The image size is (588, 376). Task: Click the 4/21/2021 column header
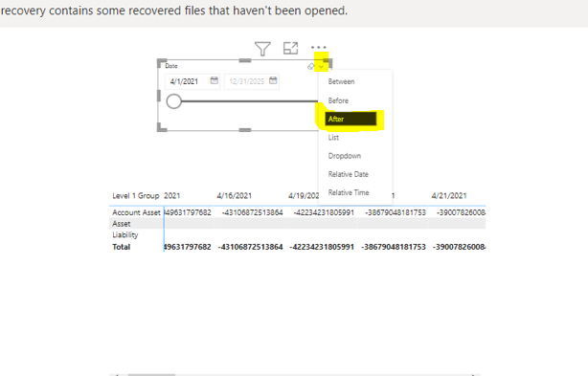[449, 196]
